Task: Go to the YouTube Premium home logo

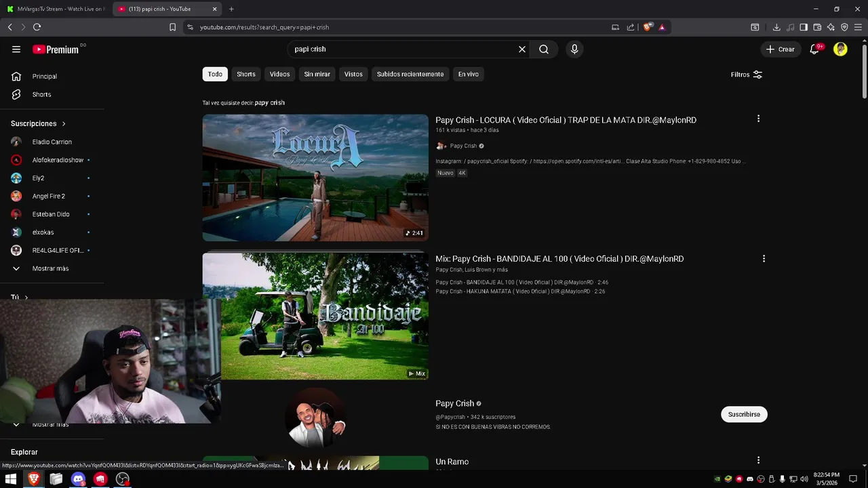Action: point(56,49)
